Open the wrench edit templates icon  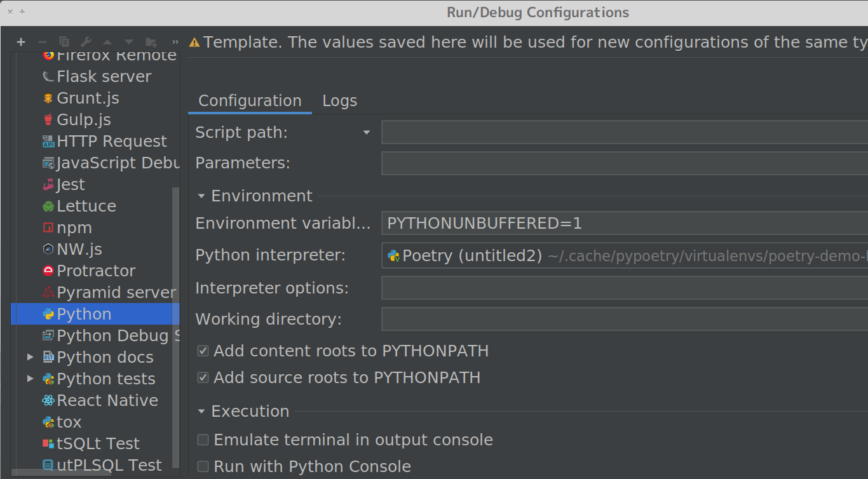(x=86, y=42)
